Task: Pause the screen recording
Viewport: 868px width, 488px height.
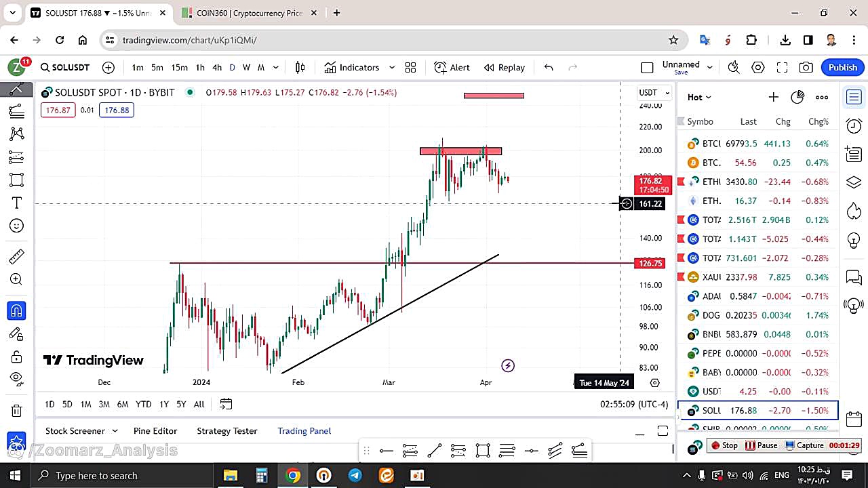Action: coord(761,445)
